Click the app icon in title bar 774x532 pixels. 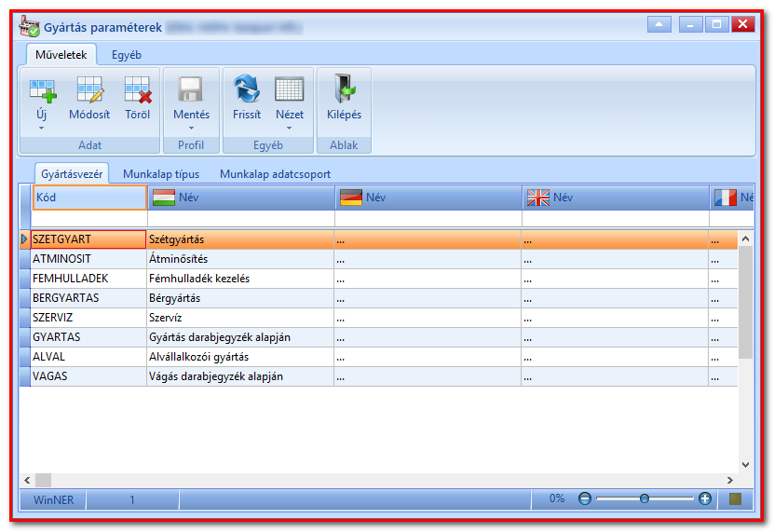pos(29,26)
